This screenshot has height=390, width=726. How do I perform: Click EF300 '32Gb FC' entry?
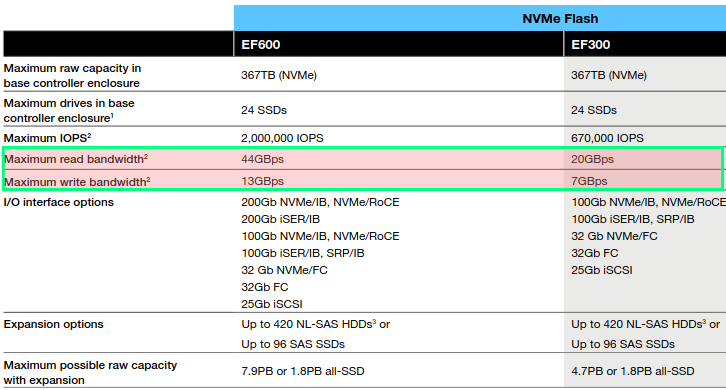coord(595,253)
